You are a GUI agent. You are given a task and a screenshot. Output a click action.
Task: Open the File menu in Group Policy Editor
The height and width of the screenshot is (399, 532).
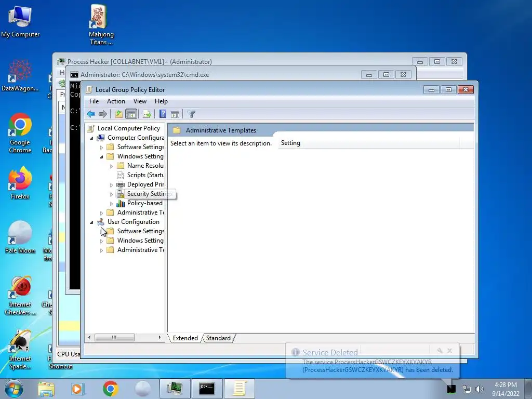(x=94, y=101)
